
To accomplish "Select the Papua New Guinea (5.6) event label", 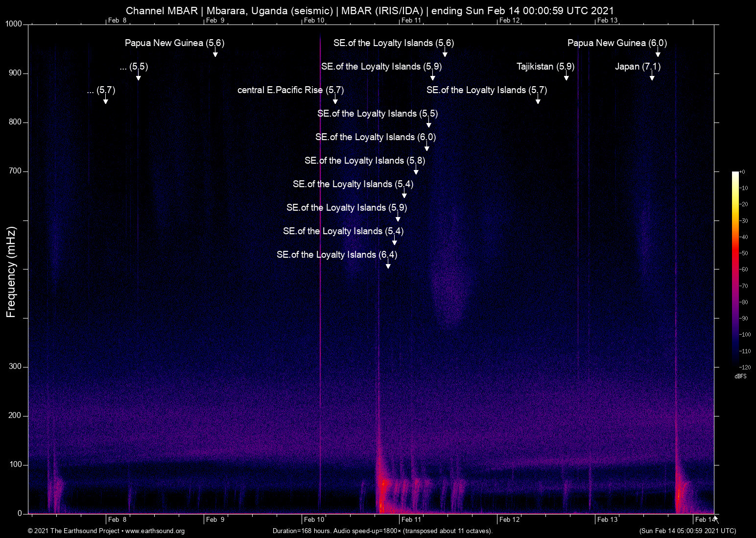I will pos(174,43).
